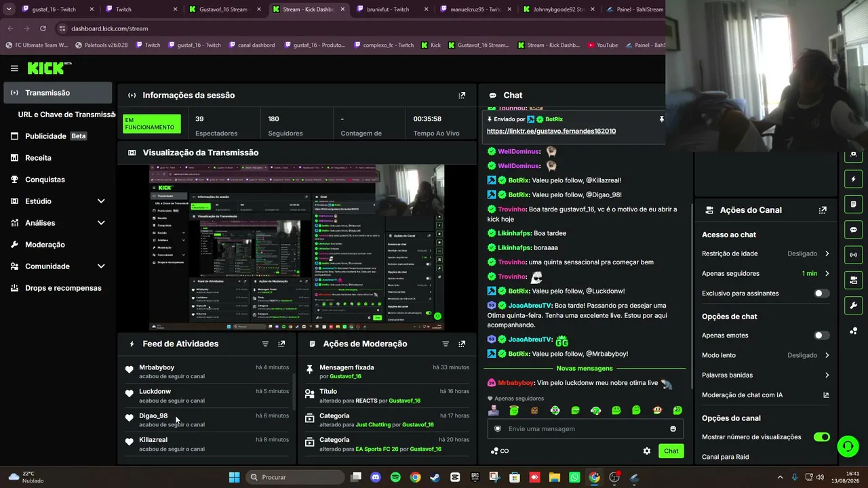Viewport: 868px width, 488px height.
Task: Disable Mostrar número de visualizações
Action: click(821, 437)
